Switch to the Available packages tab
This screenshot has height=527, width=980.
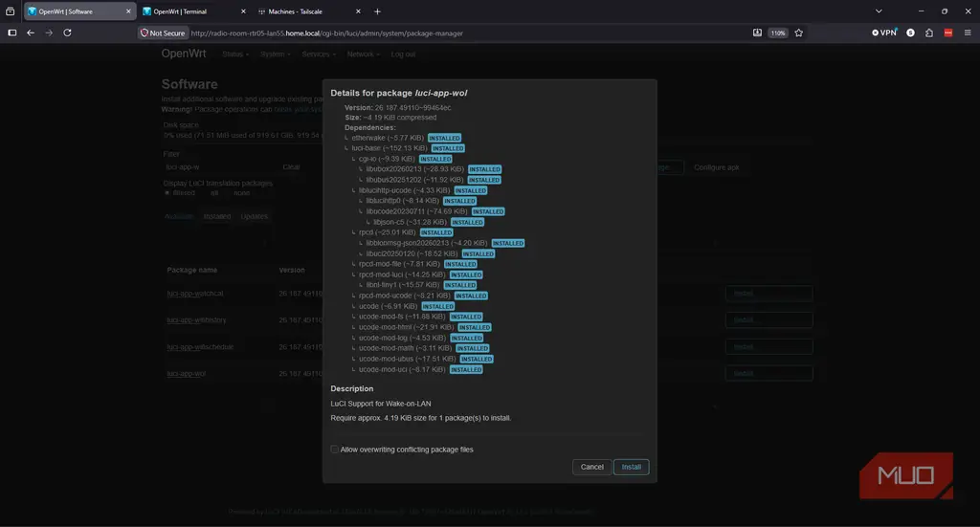click(x=178, y=217)
